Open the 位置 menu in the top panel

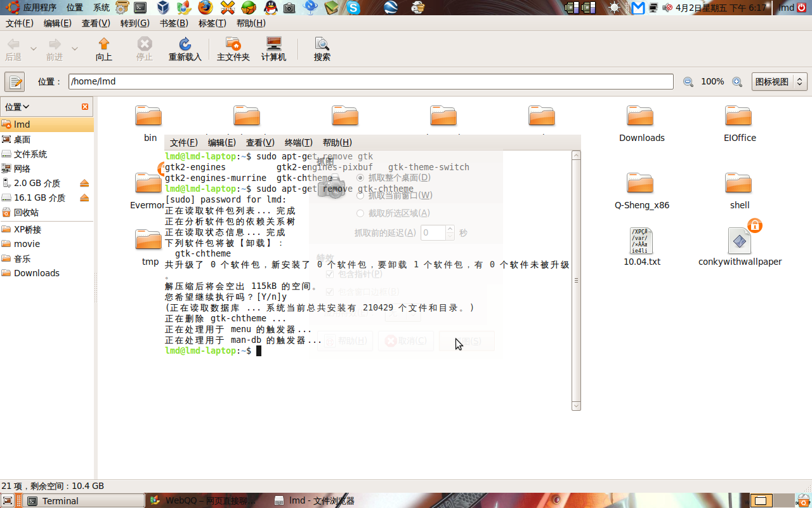75,8
